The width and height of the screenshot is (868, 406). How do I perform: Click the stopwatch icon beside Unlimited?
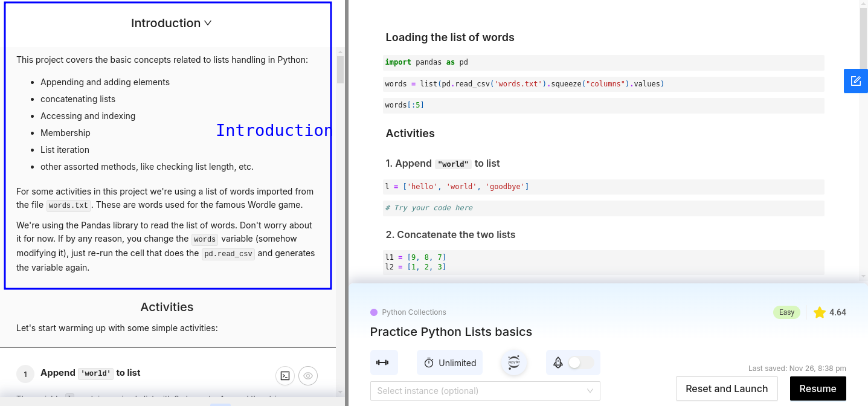[x=429, y=363]
